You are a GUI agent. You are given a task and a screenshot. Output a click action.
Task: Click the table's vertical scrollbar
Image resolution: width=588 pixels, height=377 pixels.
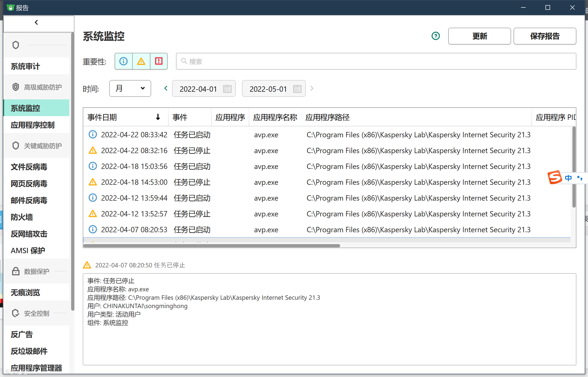574,167
